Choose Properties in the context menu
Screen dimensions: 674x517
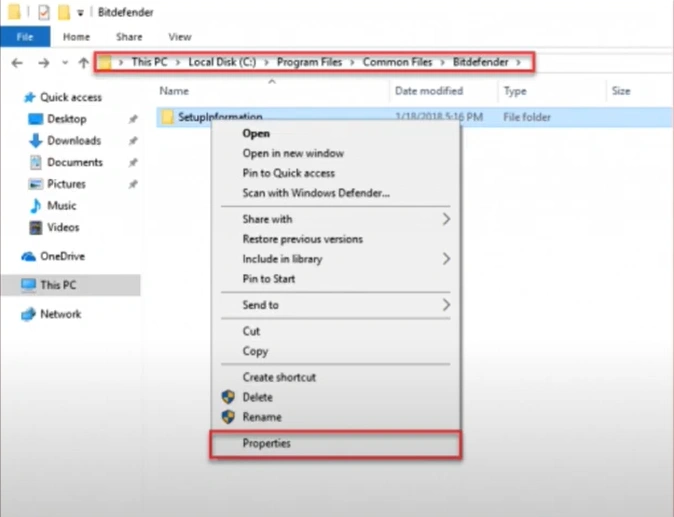[335, 444]
